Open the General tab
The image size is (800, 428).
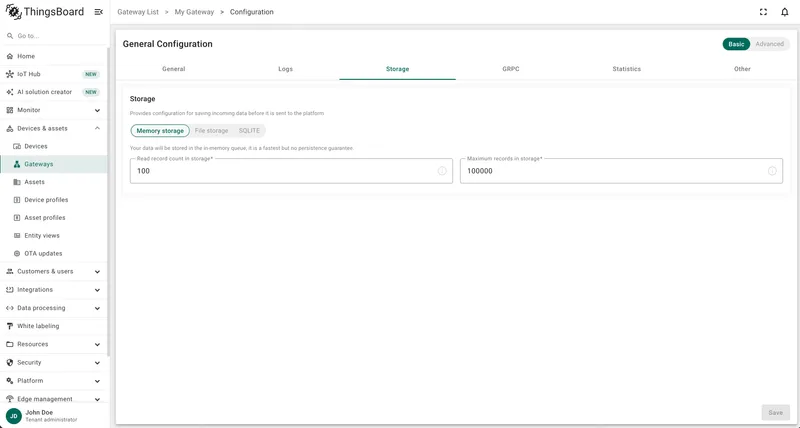tap(173, 69)
